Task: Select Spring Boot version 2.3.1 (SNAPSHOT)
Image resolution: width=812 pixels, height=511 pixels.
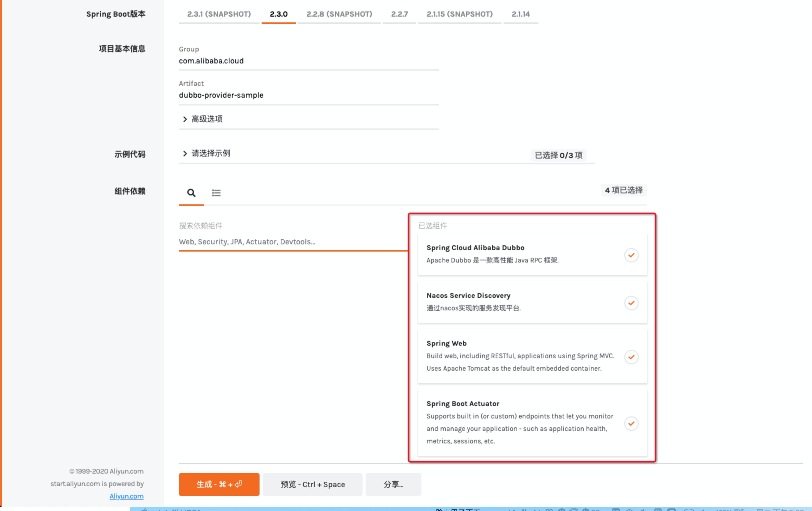Action: pos(219,14)
